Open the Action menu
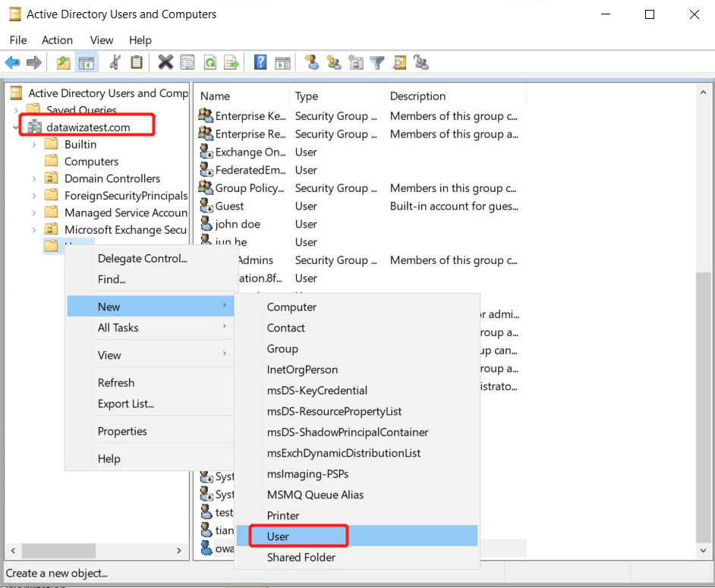The height and width of the screenshot is (588, 715). pos(57,40)
